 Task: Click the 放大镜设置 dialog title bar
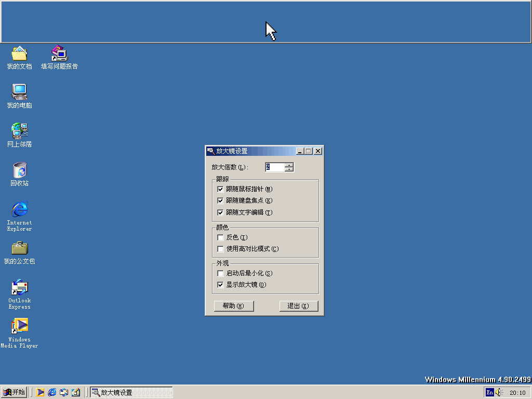coord(251,151)
